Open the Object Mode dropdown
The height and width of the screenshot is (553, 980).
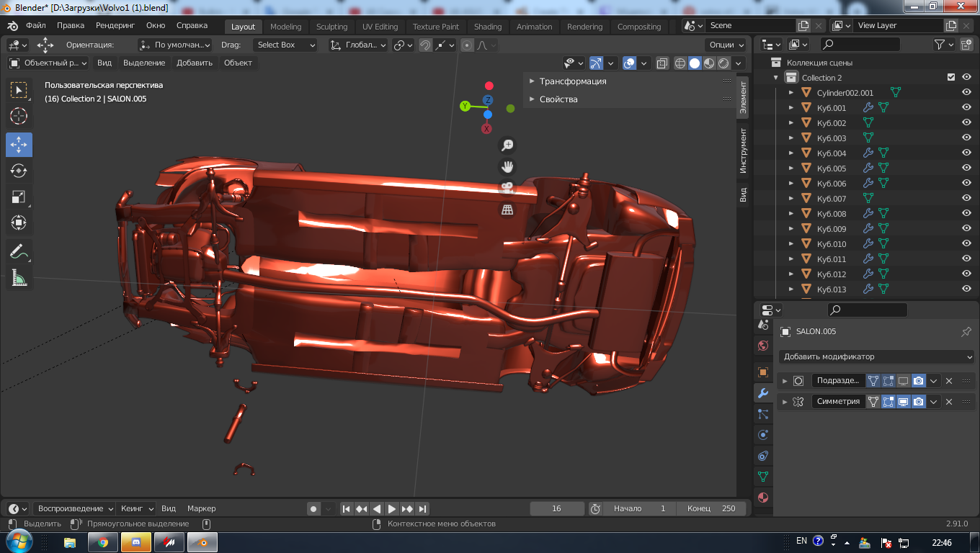48,63
